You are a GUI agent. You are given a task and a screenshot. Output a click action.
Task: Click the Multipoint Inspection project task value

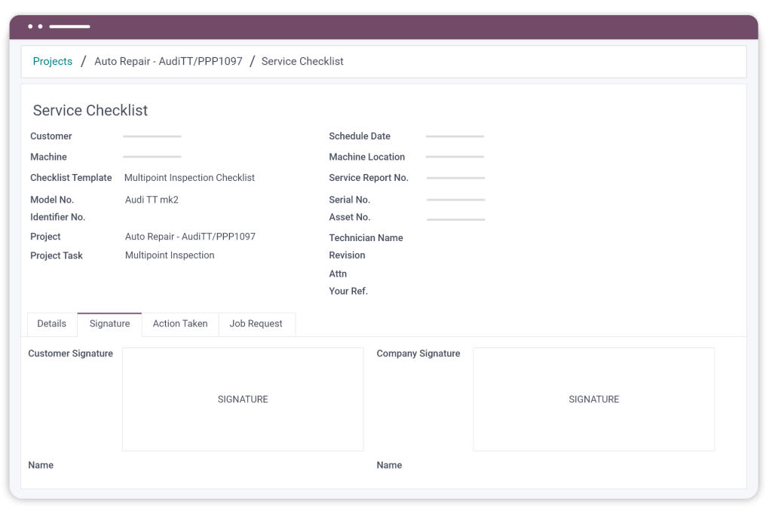tap(170, 255)
